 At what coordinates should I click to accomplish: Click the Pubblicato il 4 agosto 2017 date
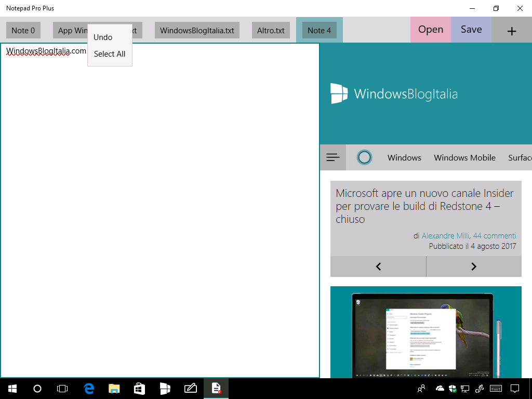point(472,246)
